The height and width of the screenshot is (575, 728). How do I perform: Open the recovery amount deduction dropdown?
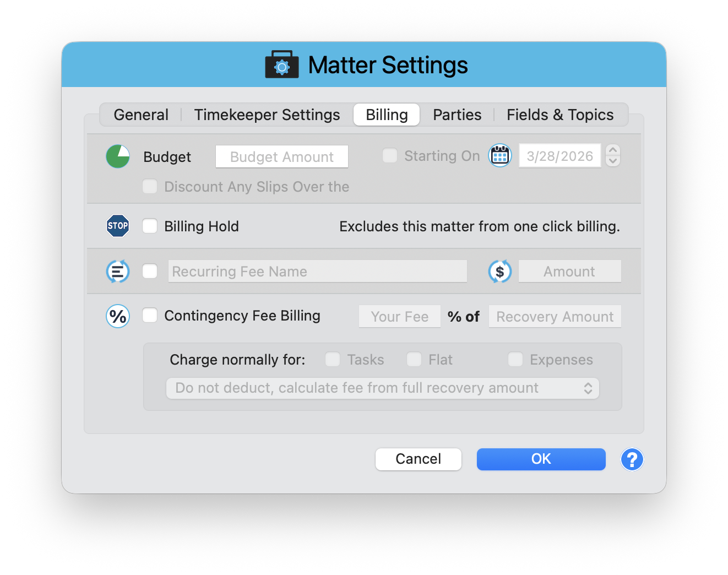coord(383,388)
